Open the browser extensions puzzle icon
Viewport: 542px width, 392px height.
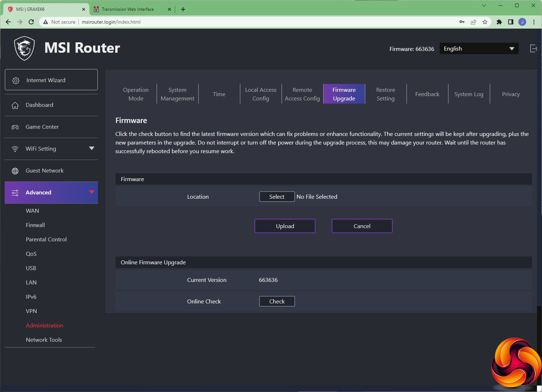[x=499, y=22]
